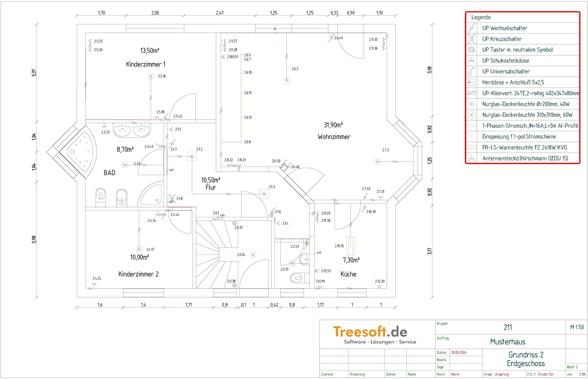Screen dimensions: 588x379
Task: Click the 60W Nurglas-Deckenleuchte legend symbol
Action: [x=471, y=115]
